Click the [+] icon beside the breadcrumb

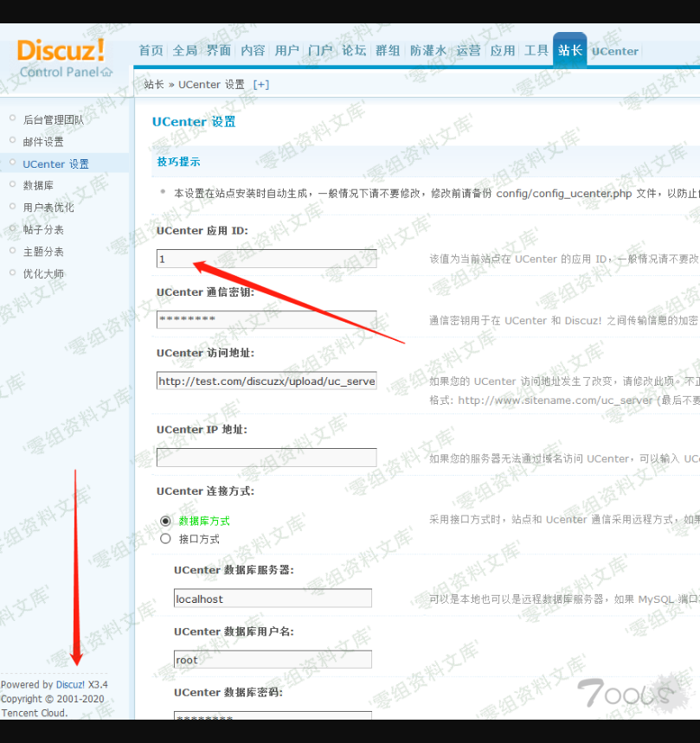[260, 84]
